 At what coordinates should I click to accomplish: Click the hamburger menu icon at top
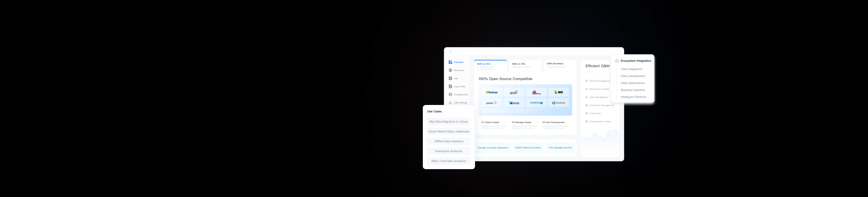(450, 52)
